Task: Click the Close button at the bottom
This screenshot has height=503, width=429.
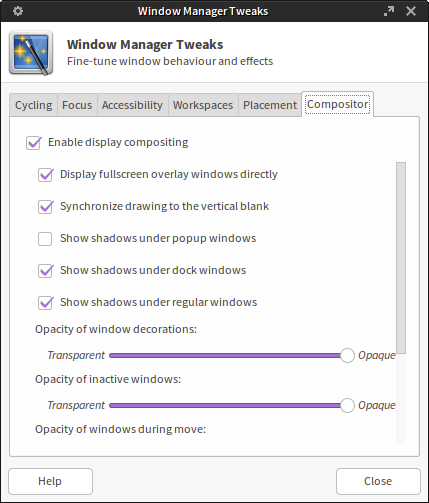Action: pyautogui.click(x=378, y=481)
